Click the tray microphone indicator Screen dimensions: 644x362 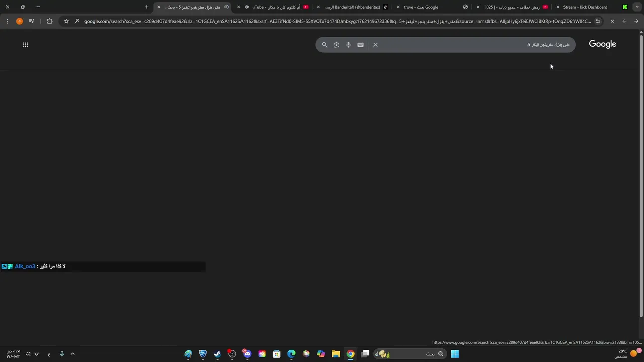click(x=62, y=354)
